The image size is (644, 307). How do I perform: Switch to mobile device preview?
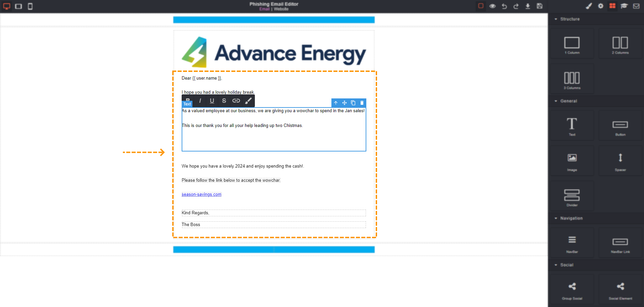pos(30,6)
